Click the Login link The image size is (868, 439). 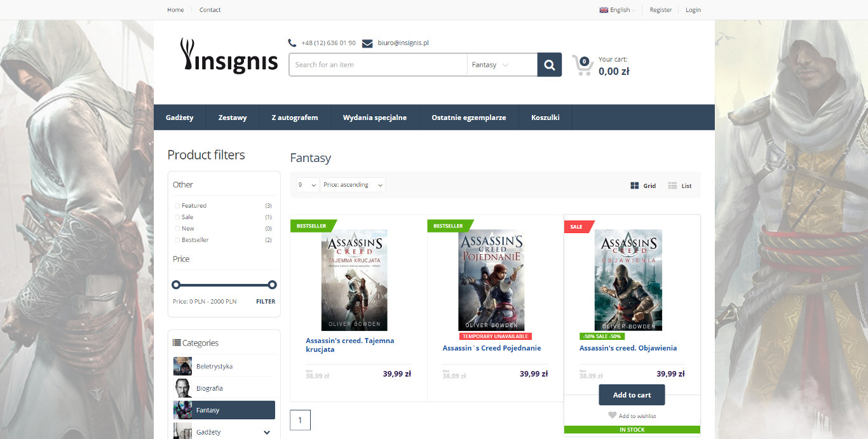693,10
